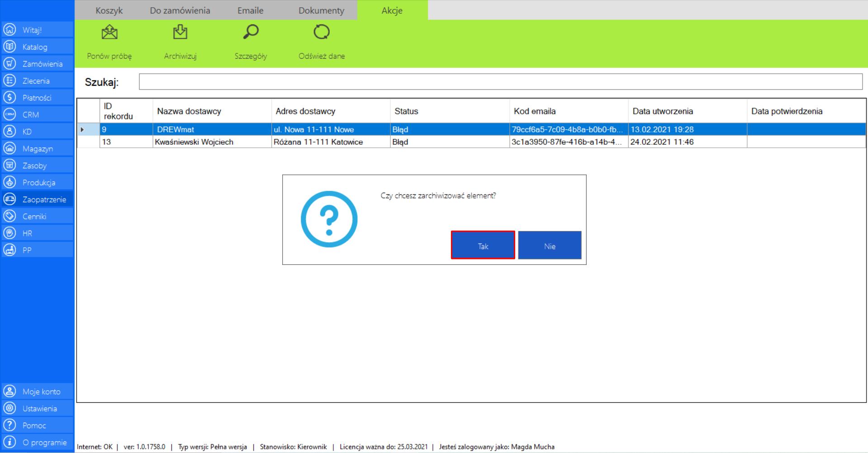Click the Internet: OK status bar entry
Screen dimensions: 868x453
coord(95,447)
